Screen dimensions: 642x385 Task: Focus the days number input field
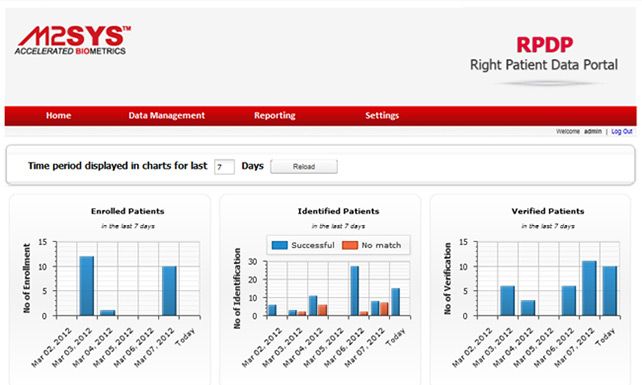[224, 167]
